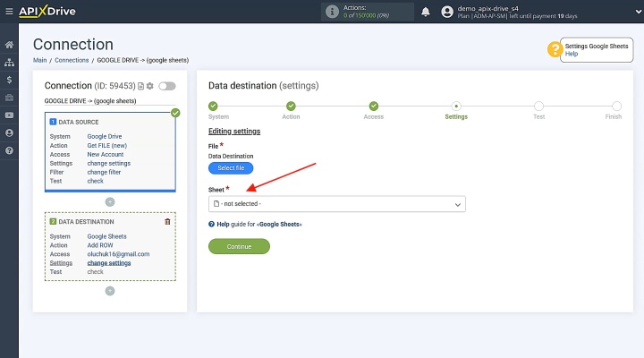
Task: Open change filter link in Data Source
Action: [x=104, y=172]
